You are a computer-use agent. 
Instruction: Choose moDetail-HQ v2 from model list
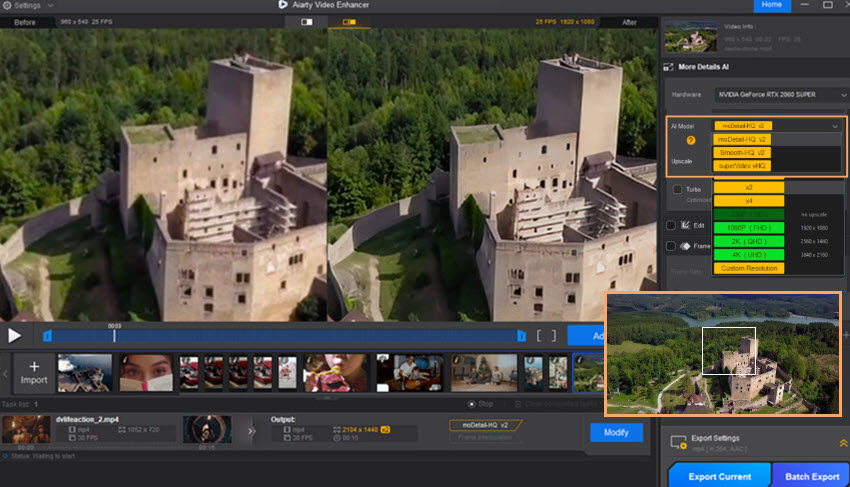(742, 139)
